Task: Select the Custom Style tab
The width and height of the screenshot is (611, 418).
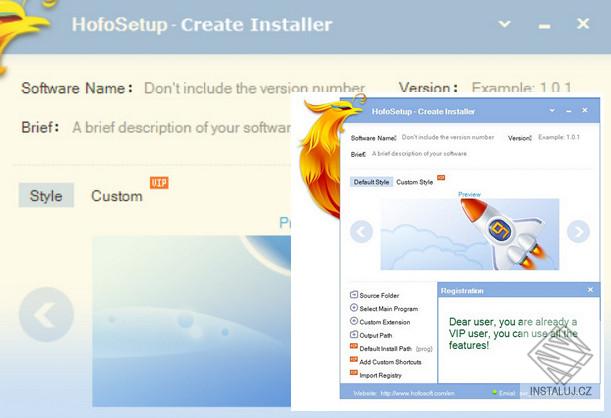Action: coord(415,182)
